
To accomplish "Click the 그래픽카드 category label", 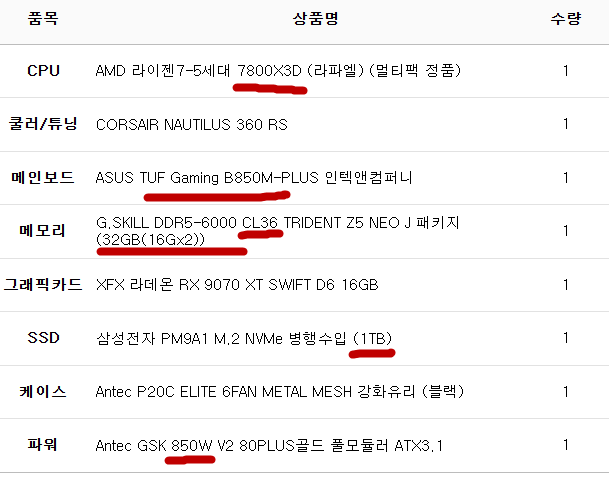I will tap(43, 285).
